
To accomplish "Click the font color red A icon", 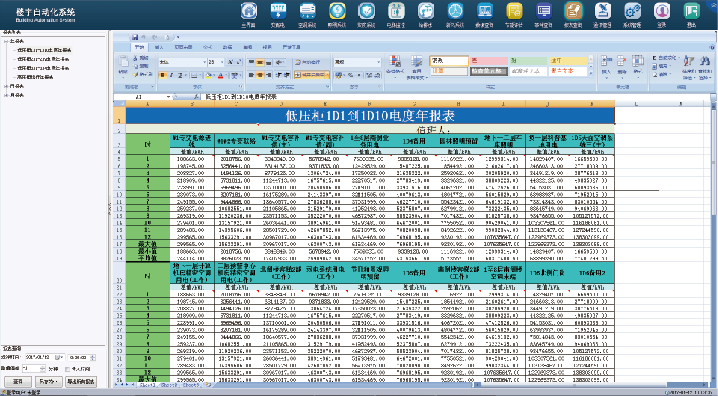I will tap(220, 75).
